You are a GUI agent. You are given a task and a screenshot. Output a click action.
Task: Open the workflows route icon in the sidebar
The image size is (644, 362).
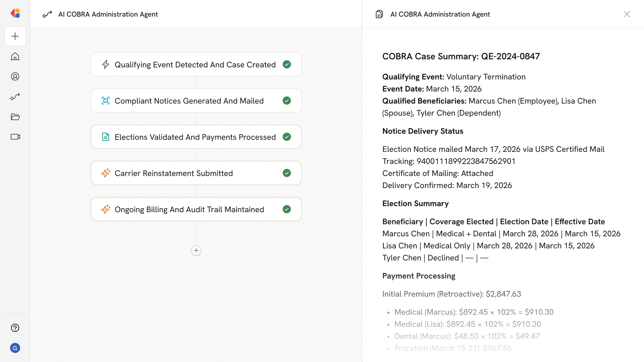click(15, 97)
